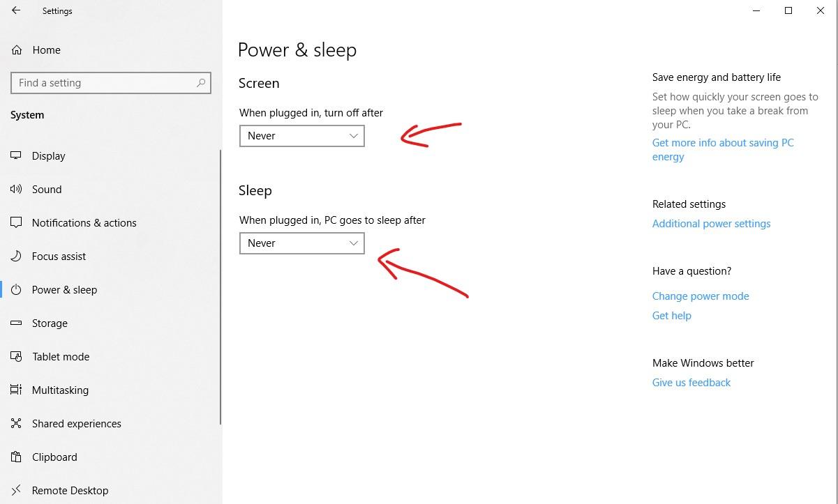Click Get more info about saving PC energy
Image resolution: width=838 pixels, height=504 pixels.
723,150
